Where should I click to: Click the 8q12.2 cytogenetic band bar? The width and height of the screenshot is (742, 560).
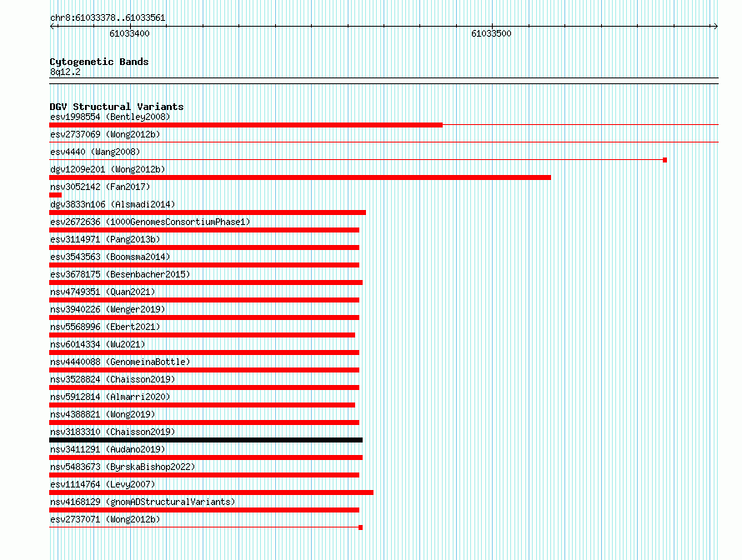(x=384, y=81)
